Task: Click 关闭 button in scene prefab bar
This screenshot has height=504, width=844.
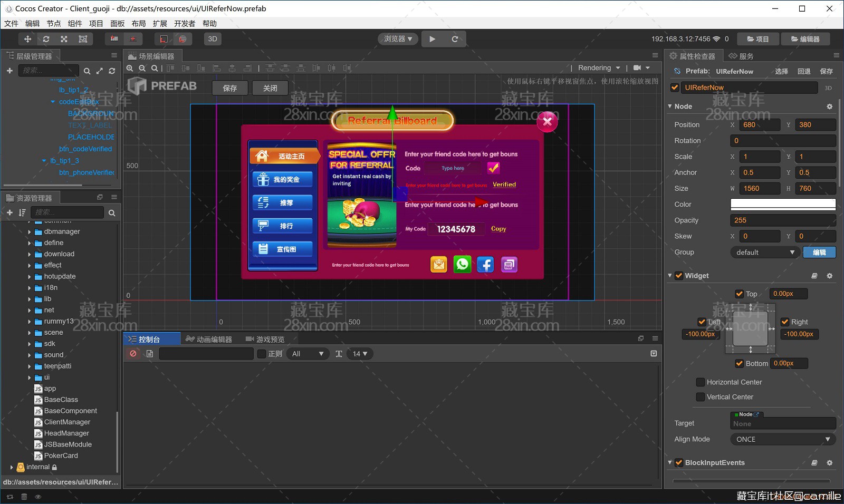Action: point(270,88)
